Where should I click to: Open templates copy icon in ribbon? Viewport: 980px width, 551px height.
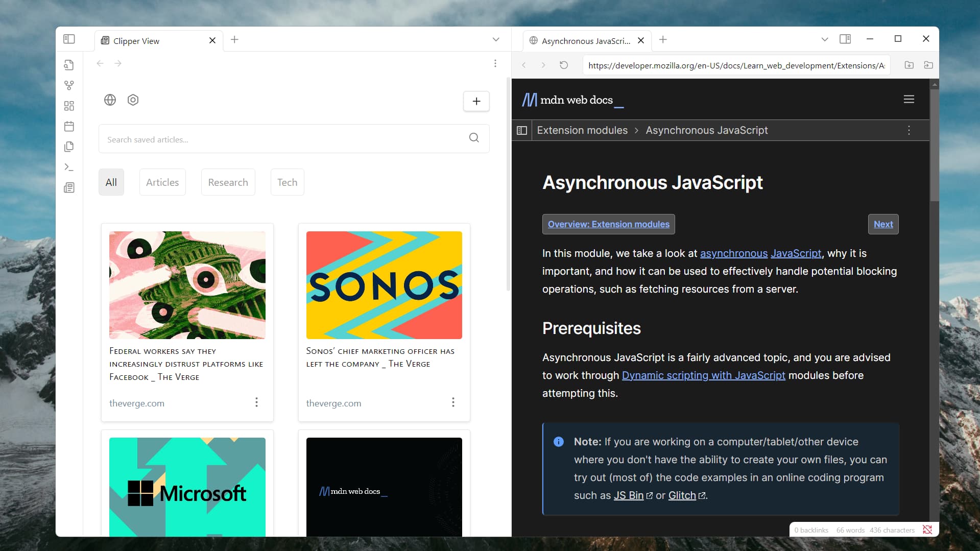click(x=69, y=147)
